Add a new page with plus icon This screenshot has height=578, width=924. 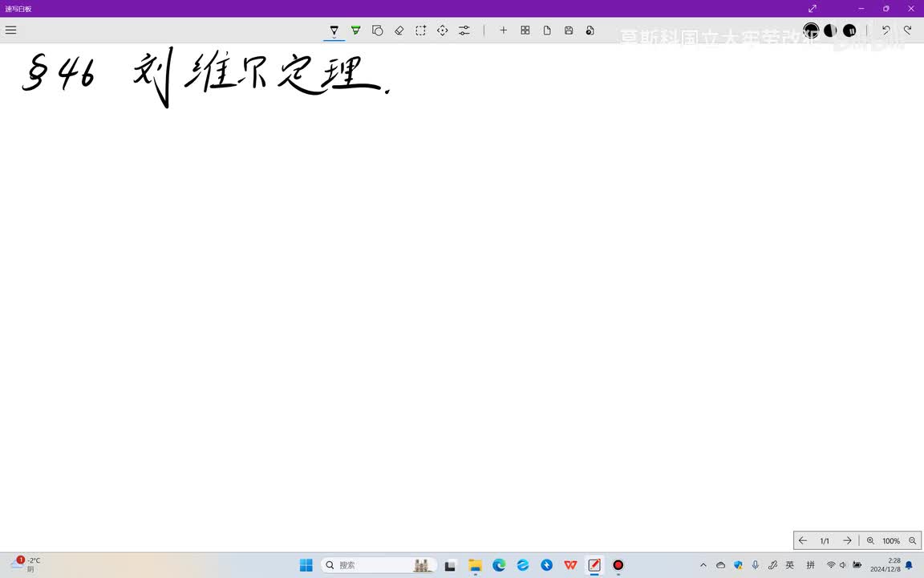point(503,30)
